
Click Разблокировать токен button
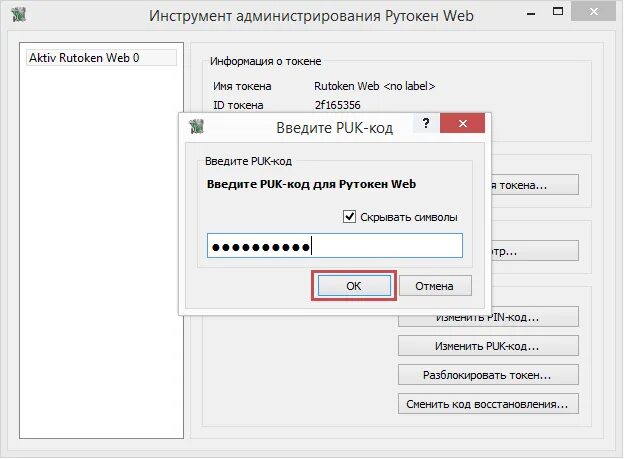pyautogui.click(x=488, y=375)
